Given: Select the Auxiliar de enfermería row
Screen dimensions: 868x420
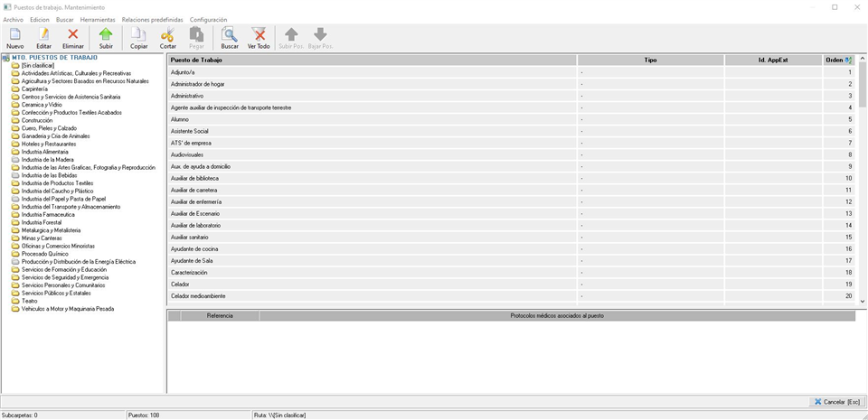Looking at the screenshot, I should click(514, 201).
